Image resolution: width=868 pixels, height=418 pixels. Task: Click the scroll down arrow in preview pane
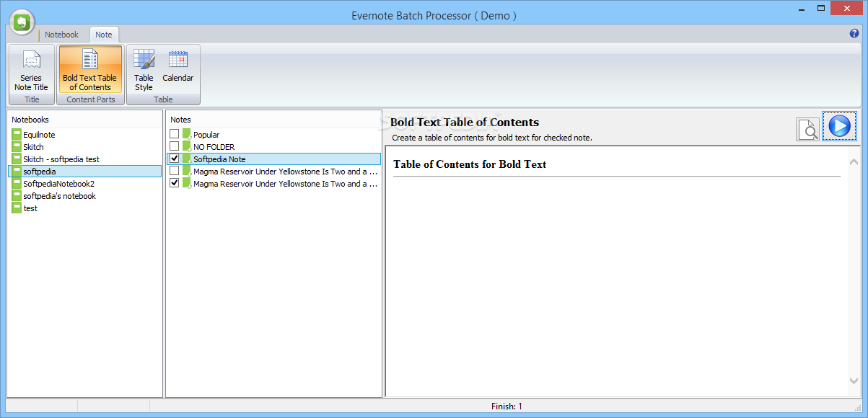tap(854, 381)
